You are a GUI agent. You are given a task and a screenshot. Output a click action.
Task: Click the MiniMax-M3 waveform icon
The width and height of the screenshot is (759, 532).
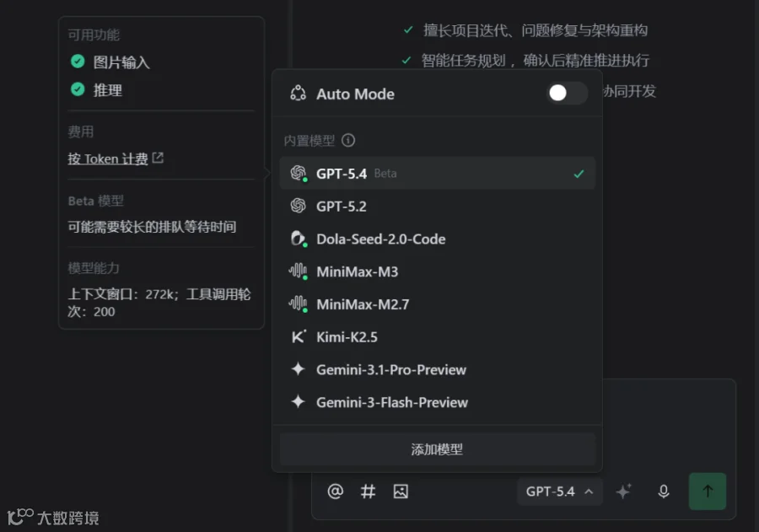point(299,271)
